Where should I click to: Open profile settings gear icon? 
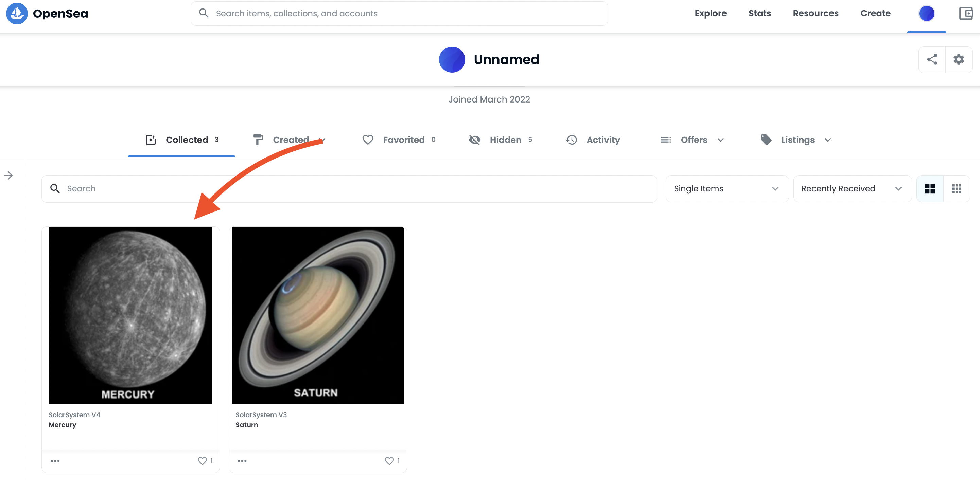click(x=958, y=59)
